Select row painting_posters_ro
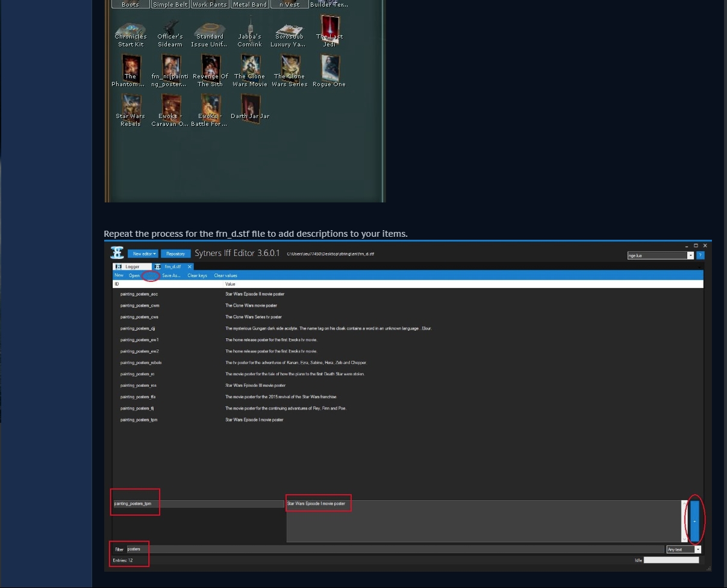The height and width of the screenshot is (588, 727). [x=408, y=374]
